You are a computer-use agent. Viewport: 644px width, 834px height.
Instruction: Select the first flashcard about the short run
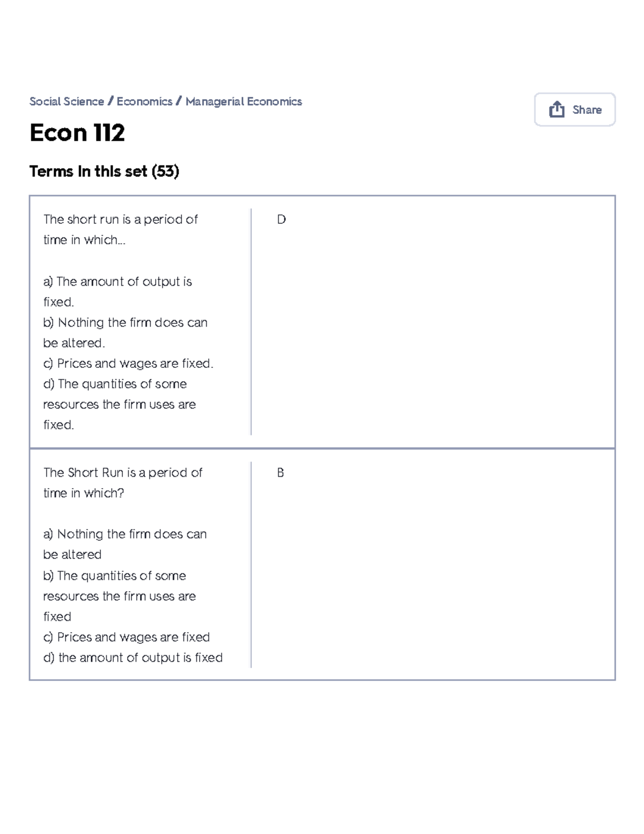point(323,321)
